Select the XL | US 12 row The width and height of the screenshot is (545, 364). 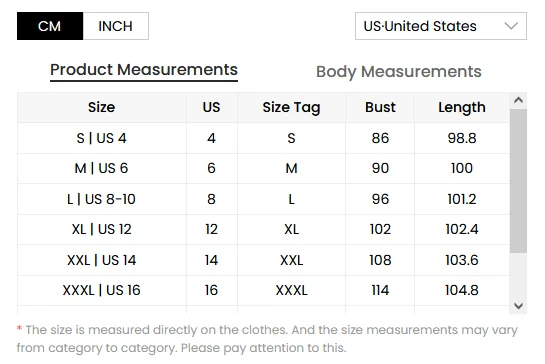pyautogui.click(x=263, y=229)
